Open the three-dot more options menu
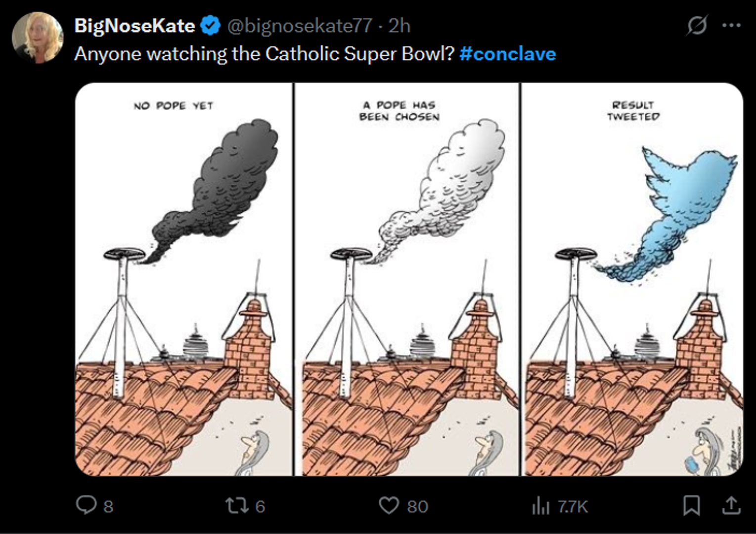Screen dimensions: 756x534 (731, 25)
